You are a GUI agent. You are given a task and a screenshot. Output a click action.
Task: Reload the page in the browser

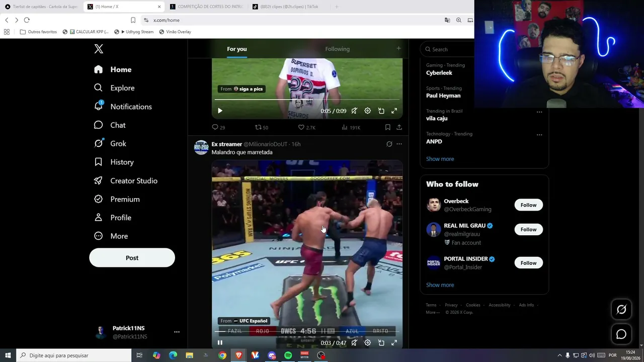point(27,20)
